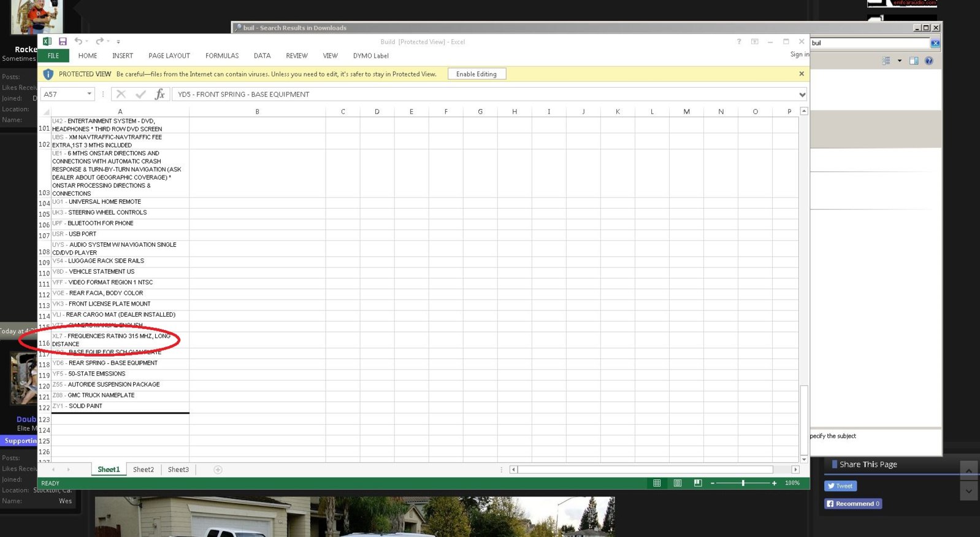Click the Sign in link in Excel
Viewport: 980px width, 537px height.
[x=799, y=55]
